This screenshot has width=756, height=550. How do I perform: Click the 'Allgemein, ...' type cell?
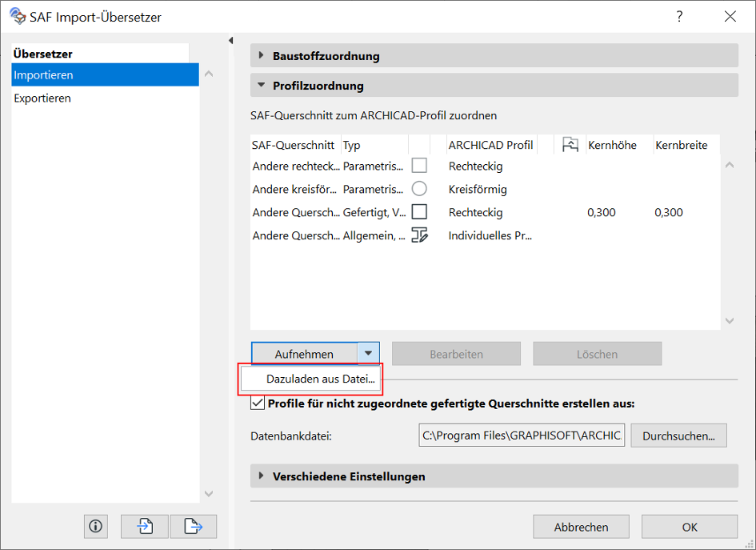374,235
